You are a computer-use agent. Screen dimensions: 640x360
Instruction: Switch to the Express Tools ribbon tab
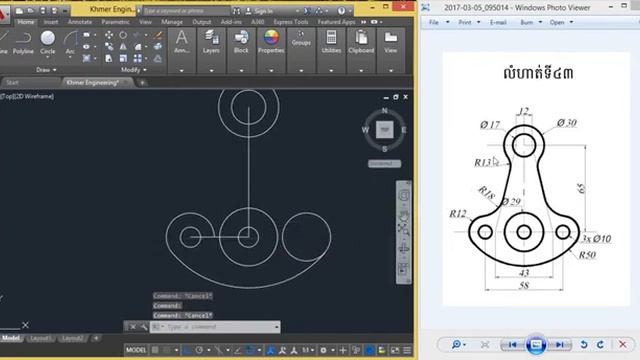coord(291,22)
